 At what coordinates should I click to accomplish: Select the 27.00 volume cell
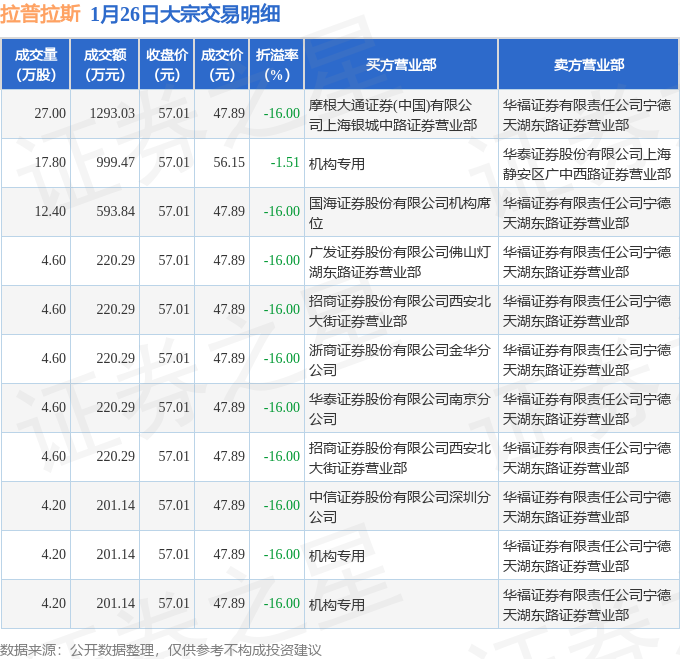[x=50, y=114]
